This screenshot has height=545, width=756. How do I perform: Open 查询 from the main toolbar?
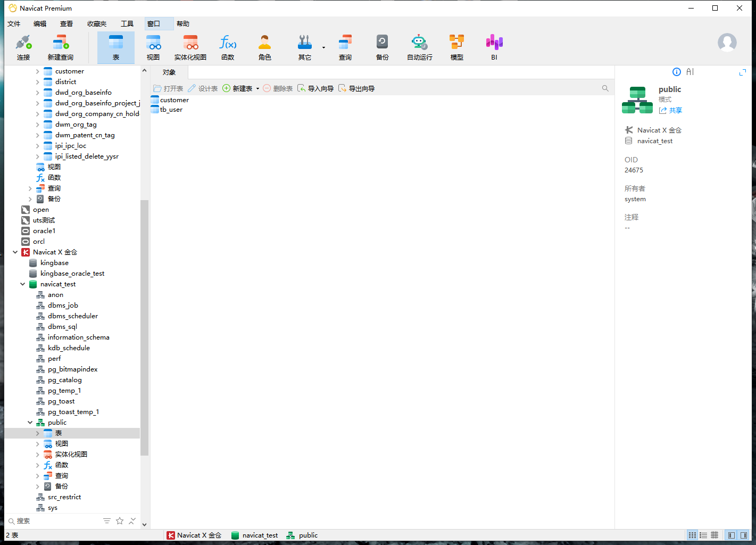pyautogui.click(x=345, y=47)
